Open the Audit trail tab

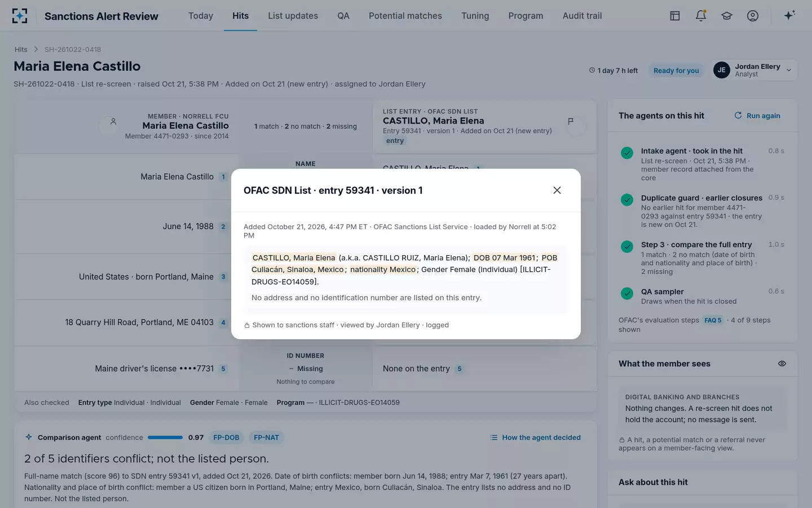pos(582,16)
